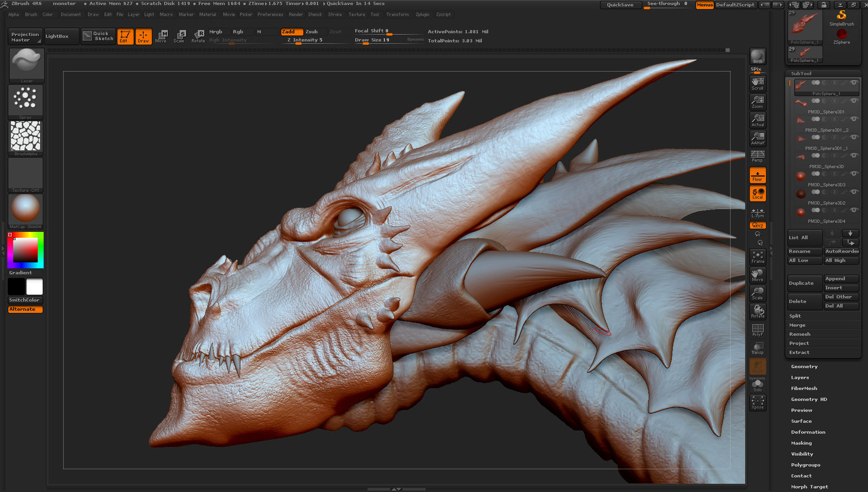Toggle L.Sym local symmetry

coord(757,212)
